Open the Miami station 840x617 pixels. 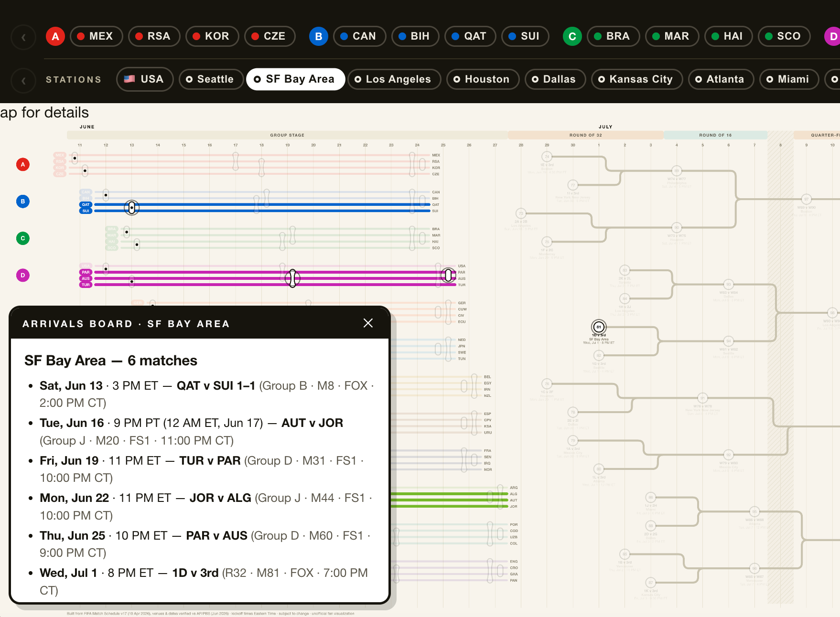789,79
